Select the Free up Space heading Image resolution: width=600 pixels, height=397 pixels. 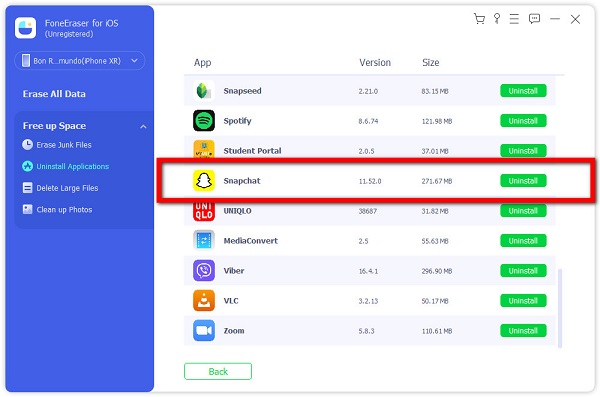click(54, 126)
